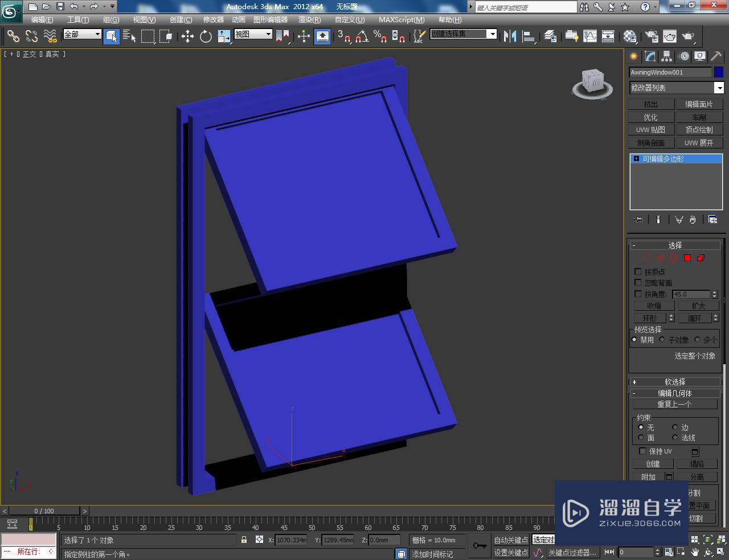Toggle Select and Manipulate mode
This screenshot has height=560, width=729.
pos(304,36)
